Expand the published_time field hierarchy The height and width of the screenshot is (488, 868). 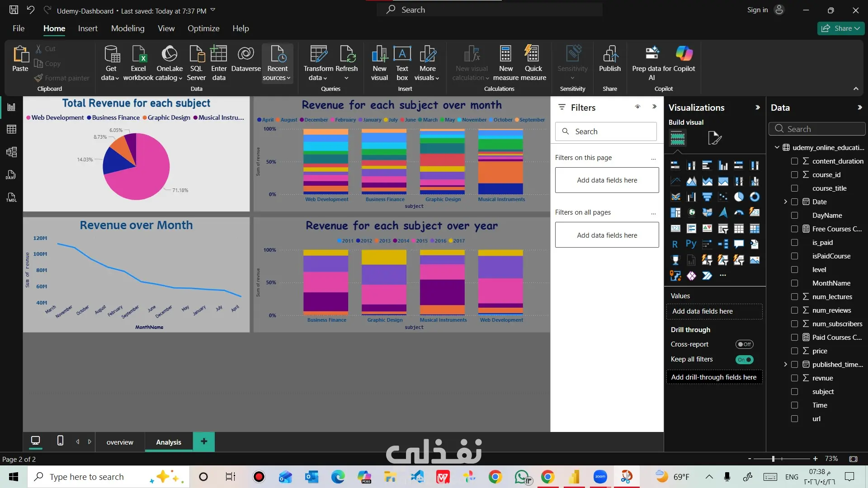click(x=785, y=365)
